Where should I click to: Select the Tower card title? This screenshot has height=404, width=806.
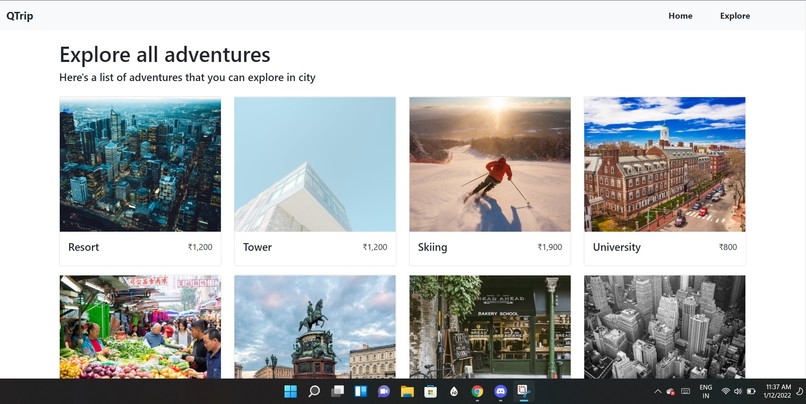(x=257, y=247)
